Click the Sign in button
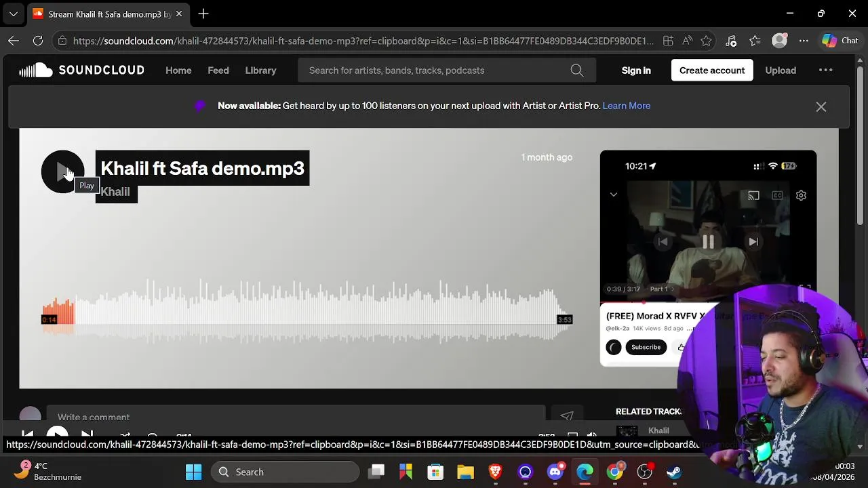Screen dimensions: 868x488 (x=636, y=70)
